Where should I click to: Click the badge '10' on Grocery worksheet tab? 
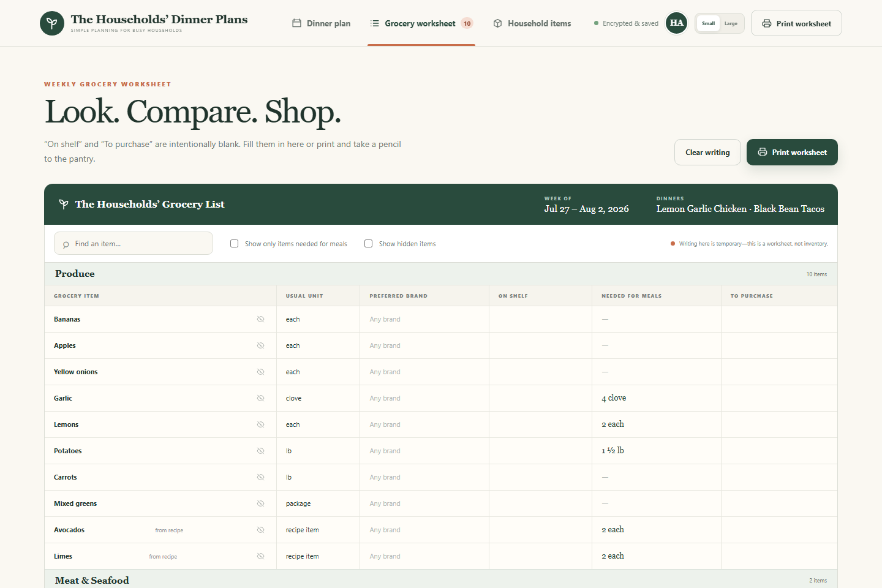(467, 23)
